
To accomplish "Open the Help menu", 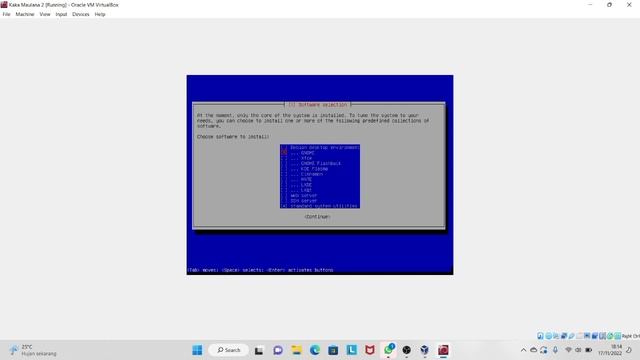I will tap(100, 14).
